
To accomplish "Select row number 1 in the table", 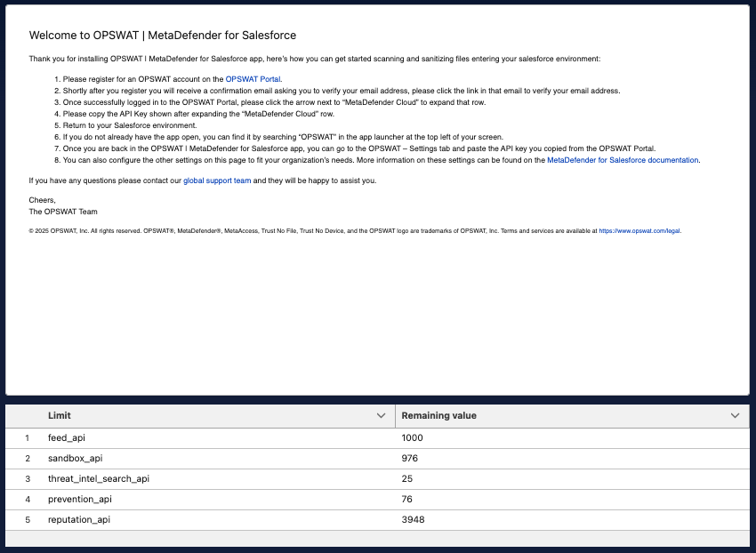I will tap(28, 437).
